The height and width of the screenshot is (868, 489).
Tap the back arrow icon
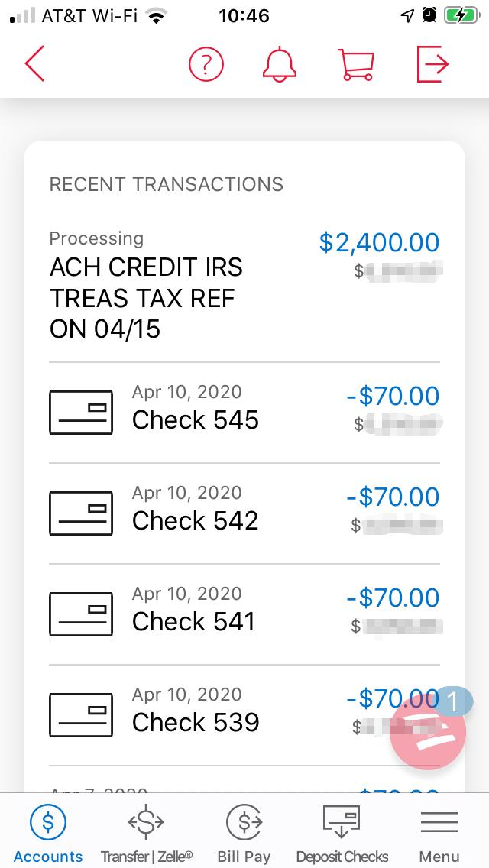click(x=35, y=64)
